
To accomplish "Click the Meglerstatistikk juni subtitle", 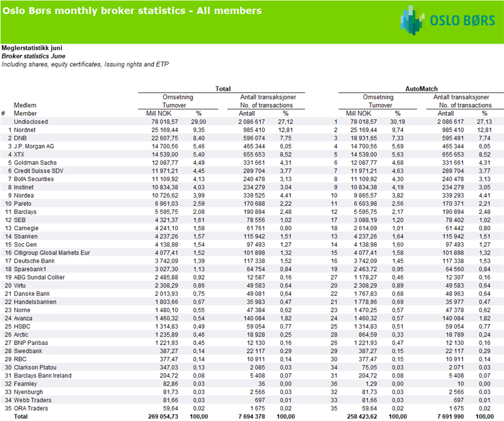I will [x=31, y=48].
